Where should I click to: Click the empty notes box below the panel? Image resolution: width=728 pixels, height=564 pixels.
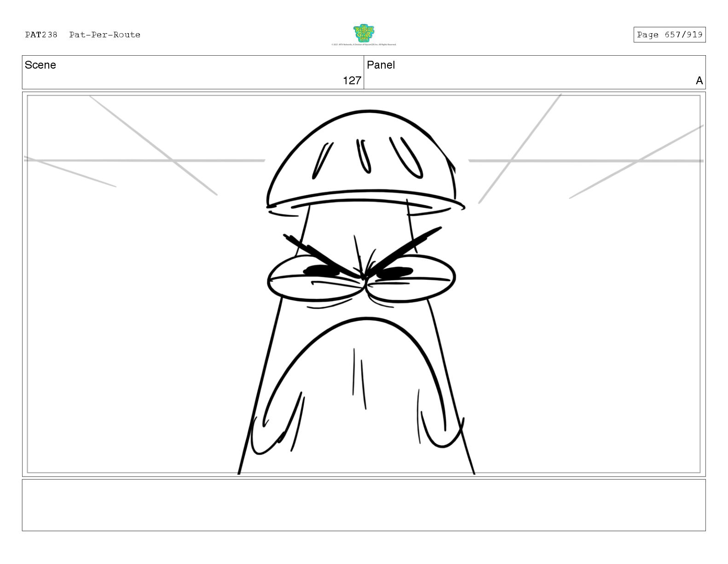tap(364, 505)
